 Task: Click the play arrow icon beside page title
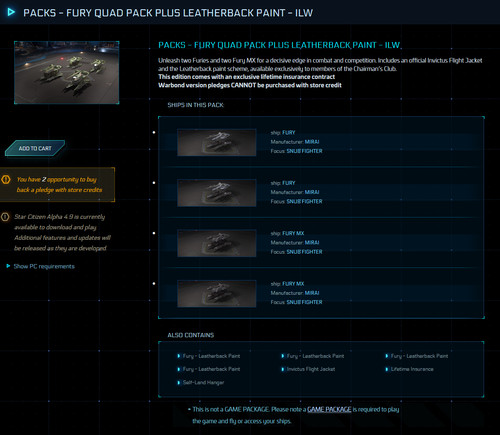point(11,12)
